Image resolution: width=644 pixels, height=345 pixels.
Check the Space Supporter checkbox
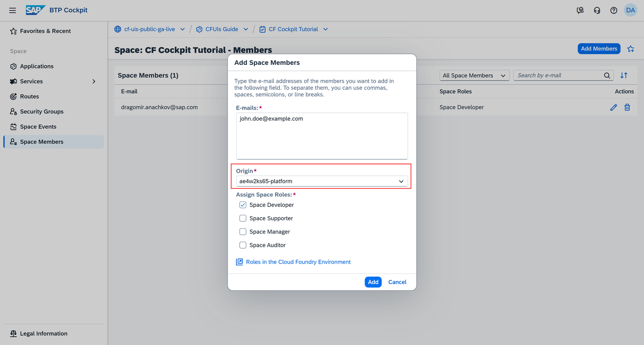coord(243,218)
